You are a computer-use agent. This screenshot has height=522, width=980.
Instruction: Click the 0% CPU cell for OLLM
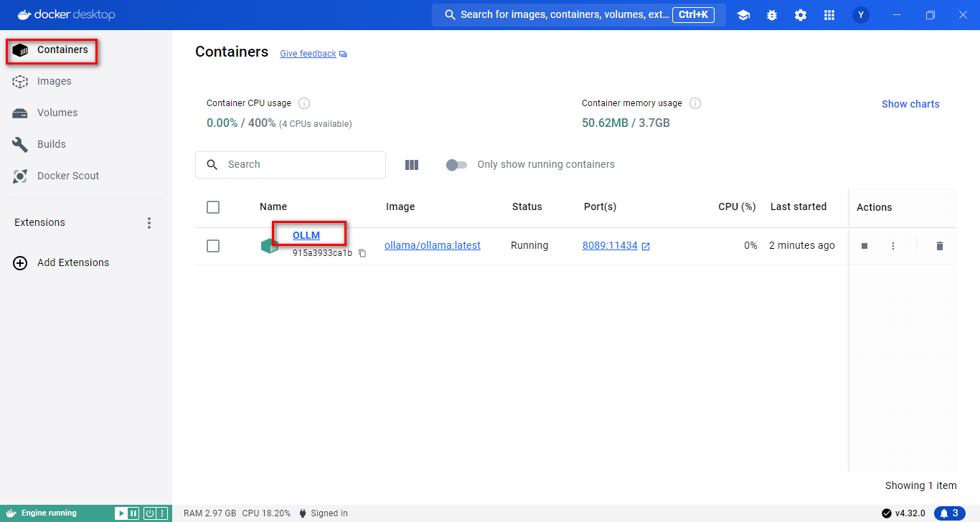[750, 245]
